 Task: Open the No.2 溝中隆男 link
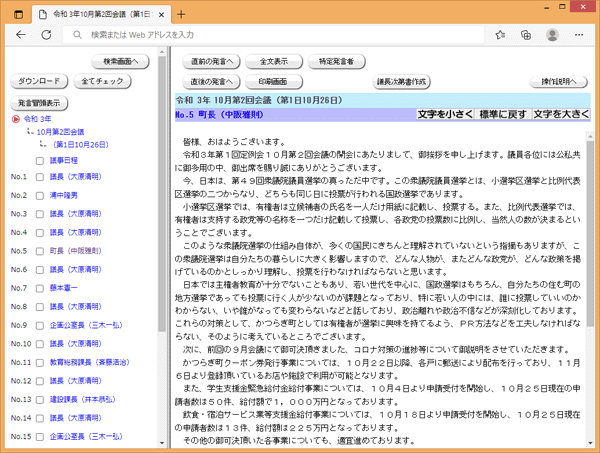click(x=64, y=196)
